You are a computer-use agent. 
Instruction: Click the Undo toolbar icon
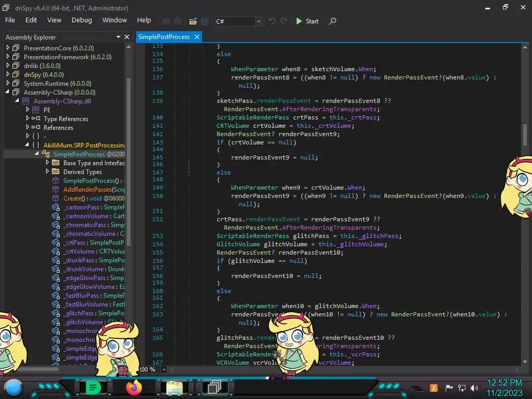272,21
